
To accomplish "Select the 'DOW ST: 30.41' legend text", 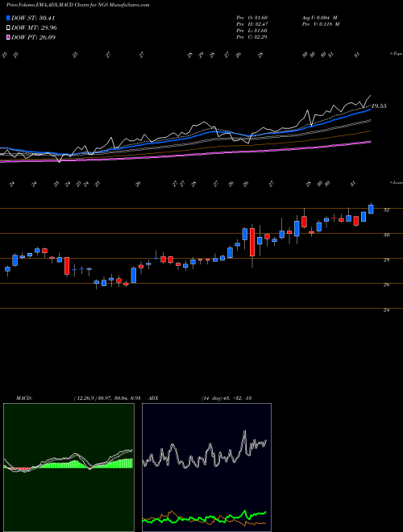I will point(33,18).
